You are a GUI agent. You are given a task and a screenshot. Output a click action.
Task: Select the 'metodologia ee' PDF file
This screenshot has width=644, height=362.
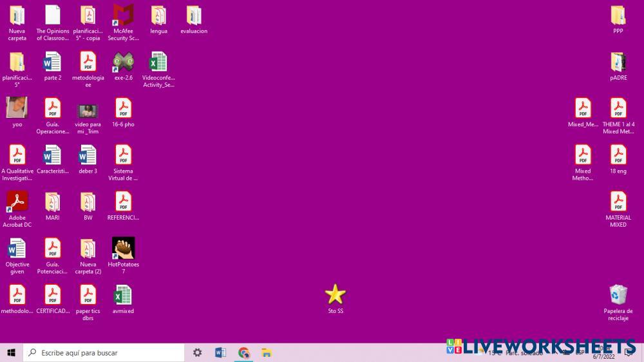point(88,62)
